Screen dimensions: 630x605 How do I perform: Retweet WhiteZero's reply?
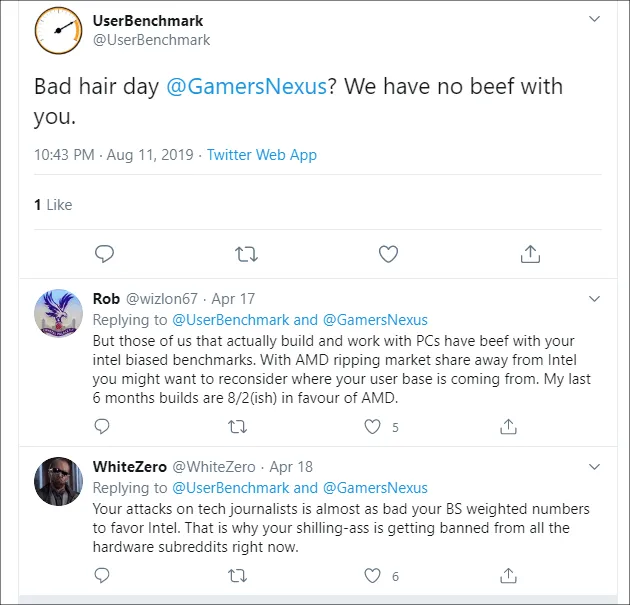237,575
